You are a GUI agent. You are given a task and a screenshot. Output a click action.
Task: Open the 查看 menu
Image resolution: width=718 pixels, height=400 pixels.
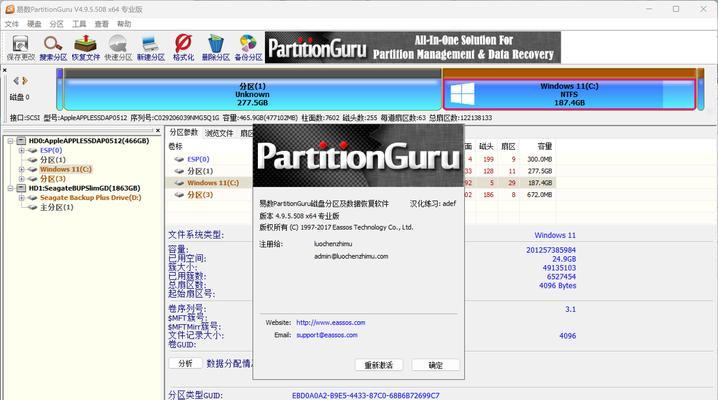point(102,24)
